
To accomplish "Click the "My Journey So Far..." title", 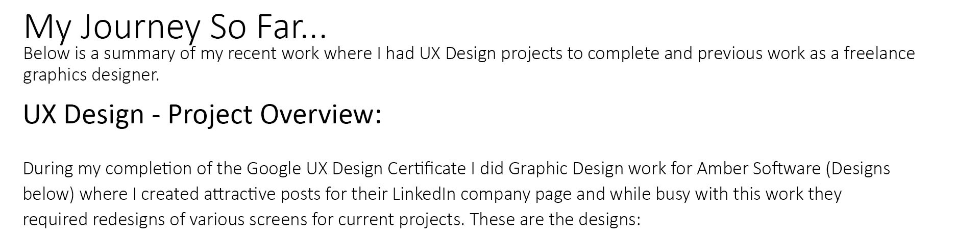I will pos(175,27).
